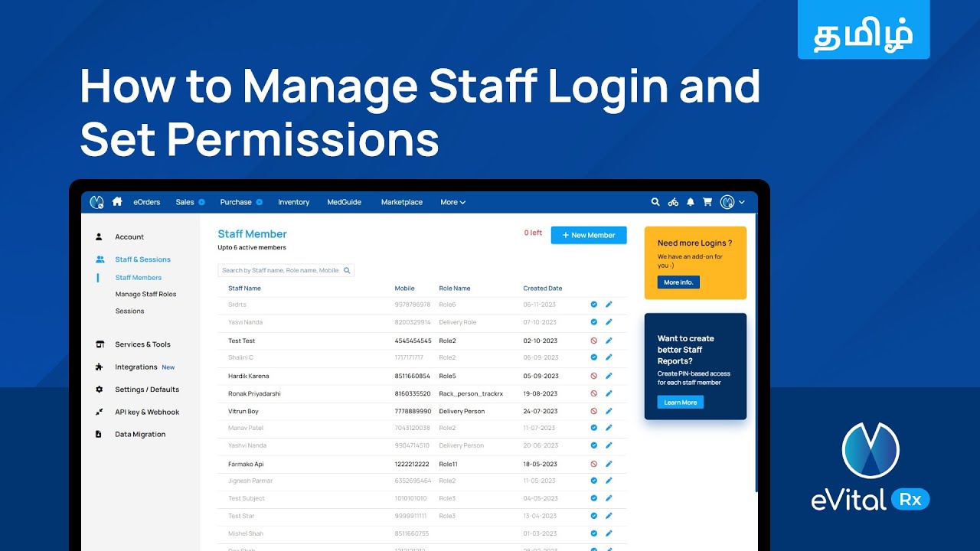The width and height of the screenshot is (980, 551).
Task: Click the New Member button
Action: [x=589, y=235]
